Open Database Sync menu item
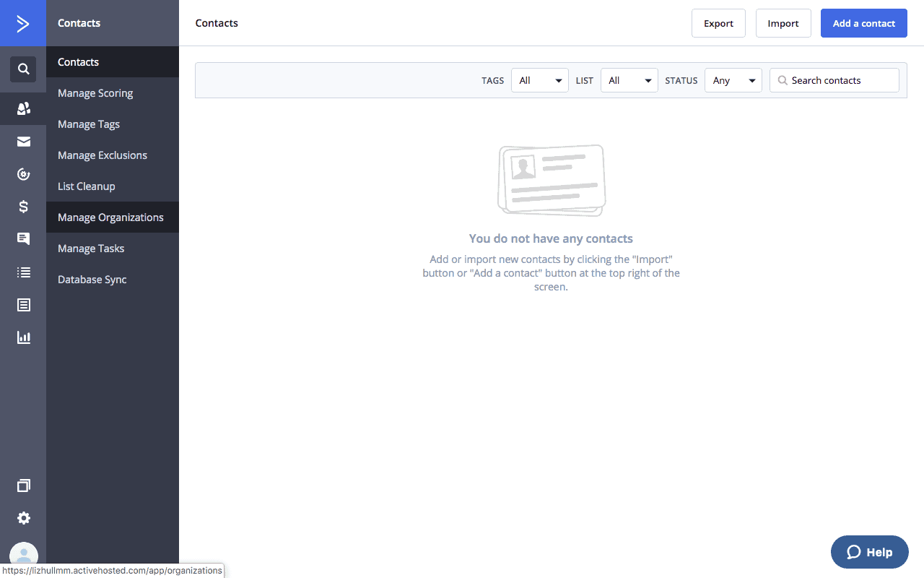This screenshot has height=578, width=924. pos(113,280)
